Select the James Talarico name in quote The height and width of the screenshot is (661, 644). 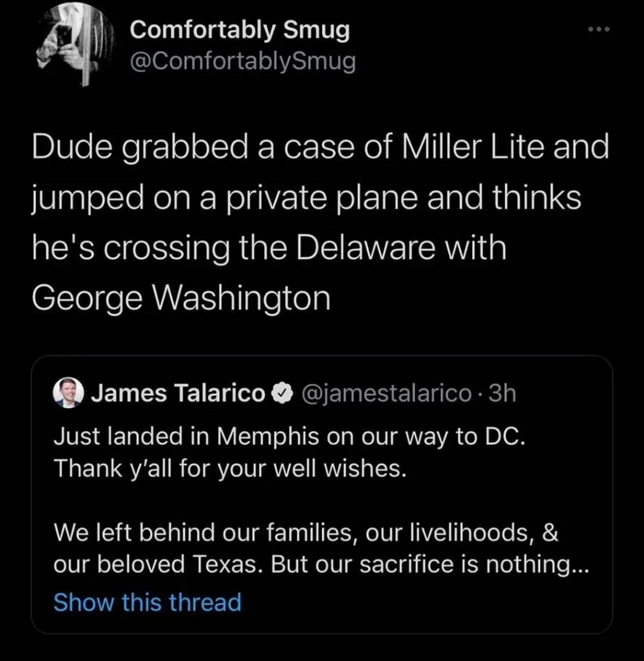pos(178,392)
